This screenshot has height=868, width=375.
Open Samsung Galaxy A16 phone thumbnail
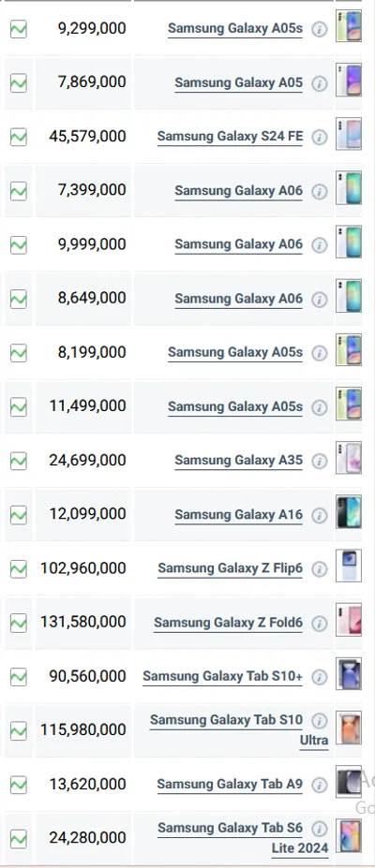(x=349, y=511)
